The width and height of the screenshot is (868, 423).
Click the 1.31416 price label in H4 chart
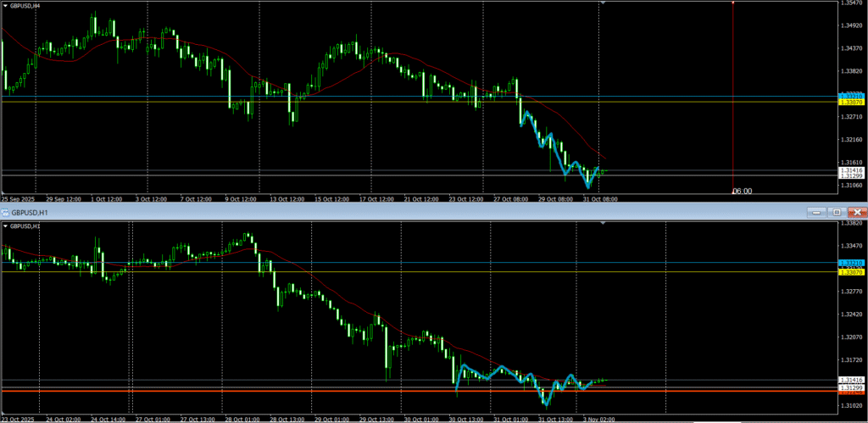(x=851, y=170)
